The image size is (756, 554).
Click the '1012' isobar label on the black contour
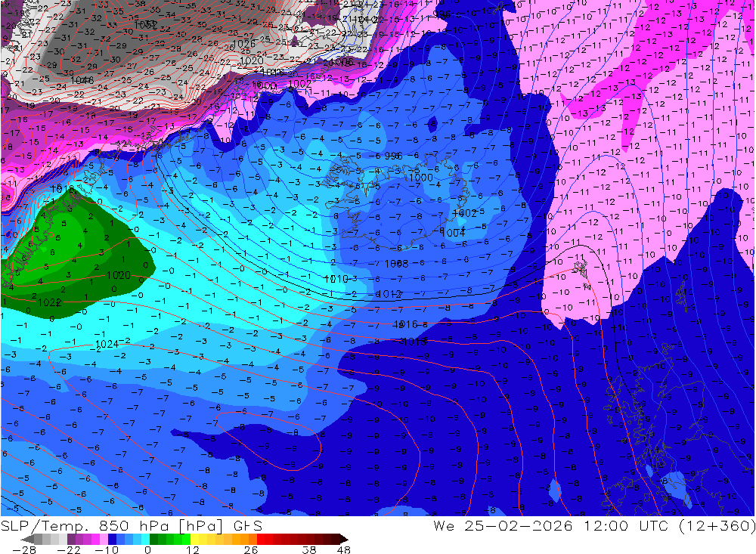[389, 294]
